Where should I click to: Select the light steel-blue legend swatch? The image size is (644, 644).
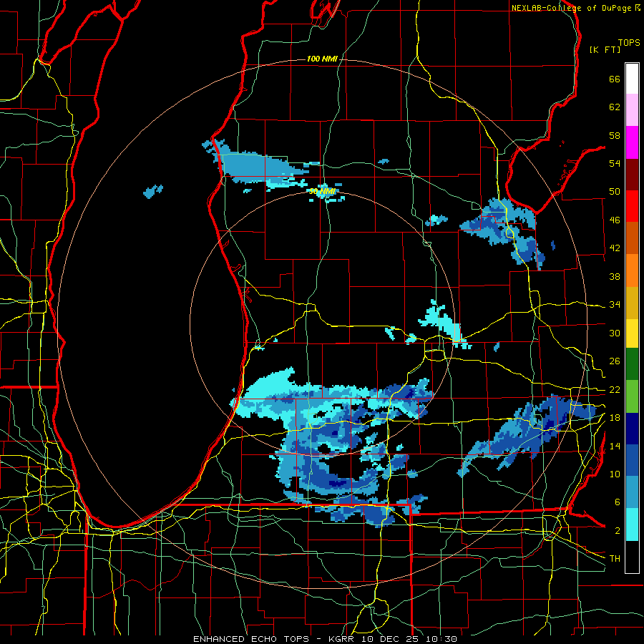(632, 492)
